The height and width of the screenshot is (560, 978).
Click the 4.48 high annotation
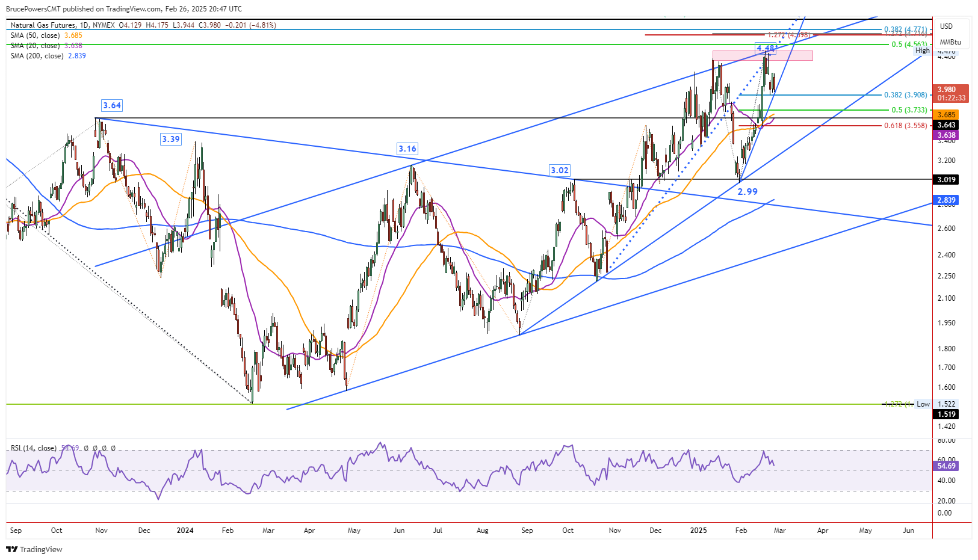766,48
